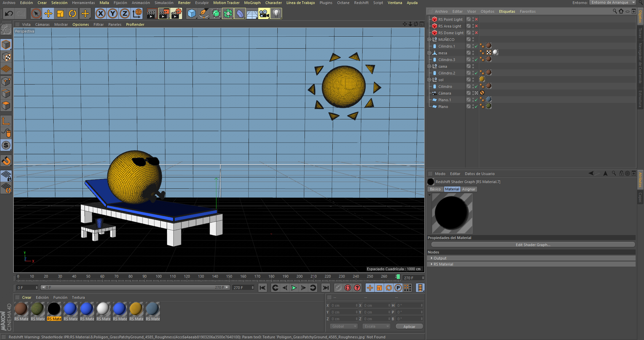644x340 pixels.
Task: Select the yellow RS material swatch
Action: tap(136, 311)
